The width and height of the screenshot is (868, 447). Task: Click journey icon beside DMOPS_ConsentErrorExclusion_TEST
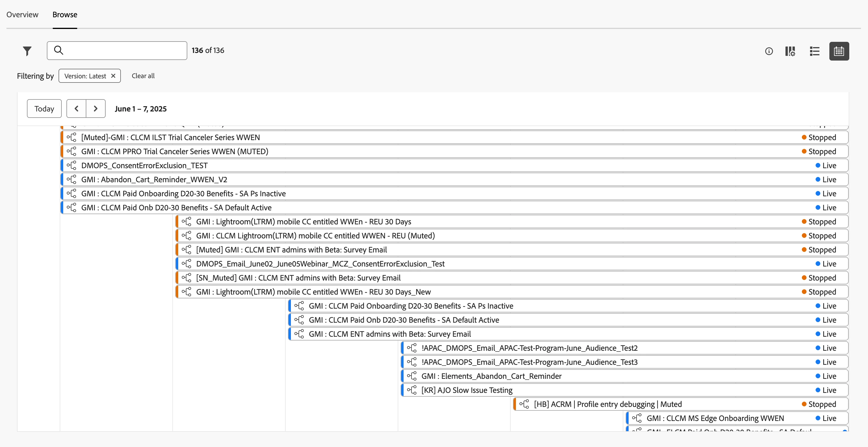pos(71,165)
